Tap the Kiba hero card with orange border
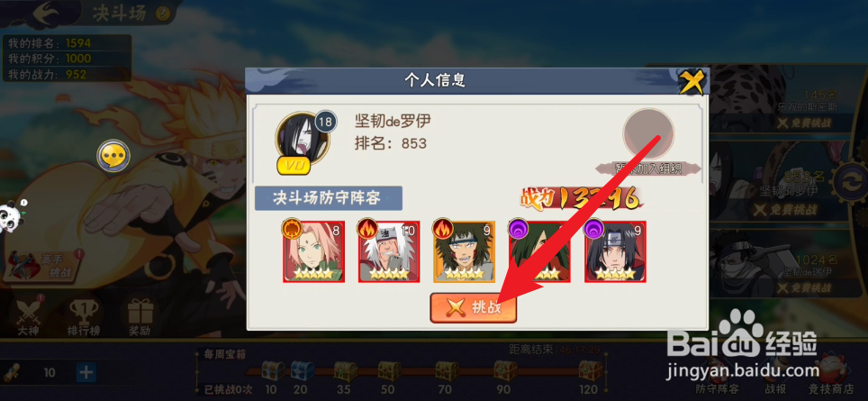 [464, 251]
